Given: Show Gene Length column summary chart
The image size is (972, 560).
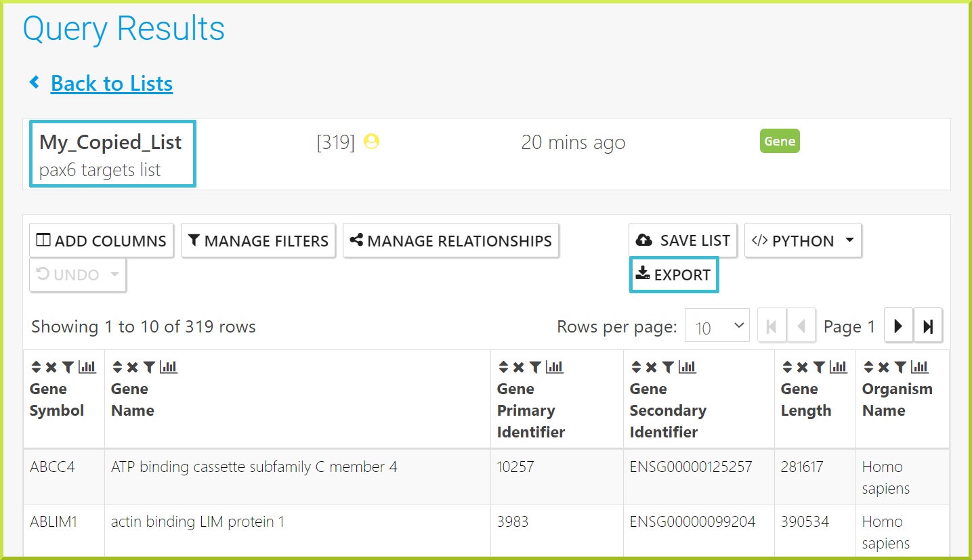Looking at the screenshot, I should point(839,367).
